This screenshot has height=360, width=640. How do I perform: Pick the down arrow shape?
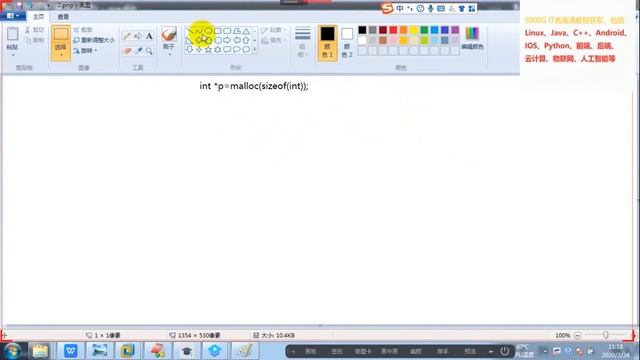pos(189,49)
